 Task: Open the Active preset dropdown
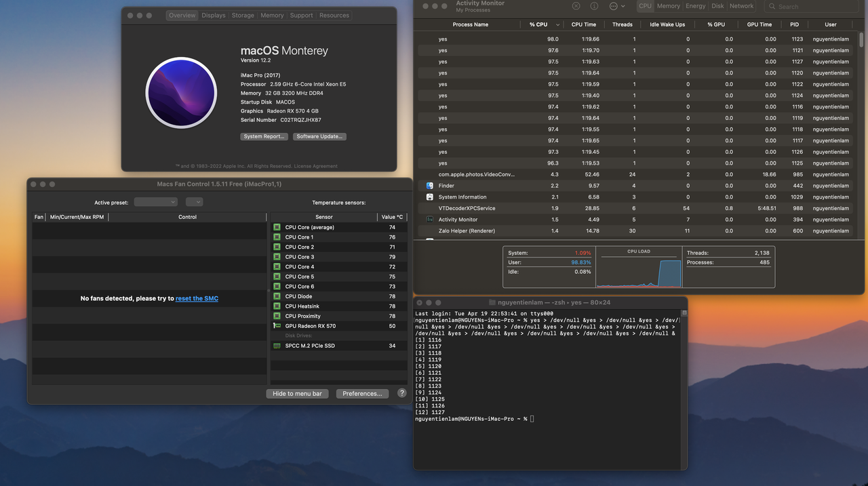click(155, 202)
